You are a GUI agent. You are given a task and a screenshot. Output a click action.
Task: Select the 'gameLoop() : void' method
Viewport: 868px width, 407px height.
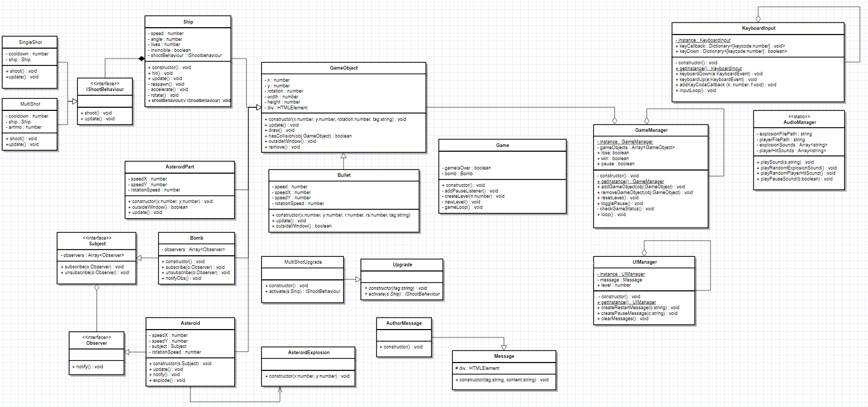462,207
